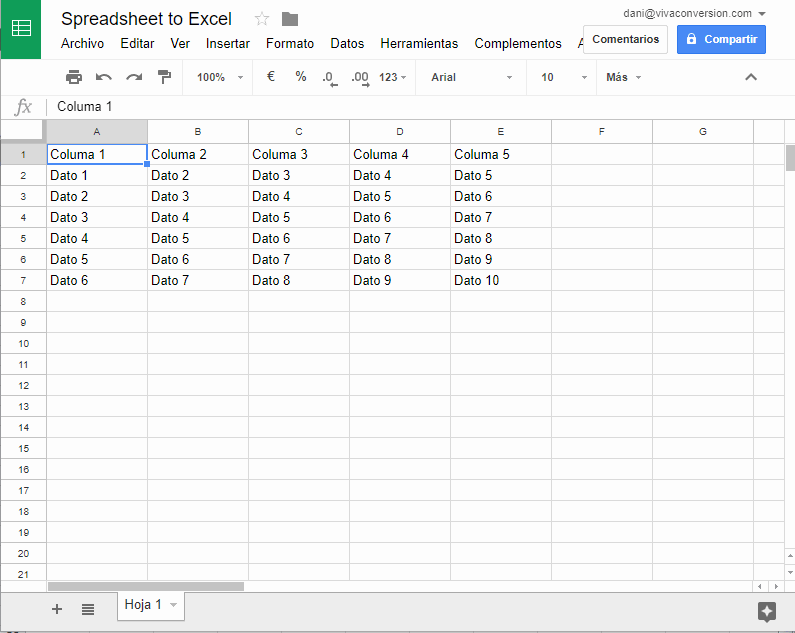
Task: Select cell Columa 4
Action: (400, 154)
